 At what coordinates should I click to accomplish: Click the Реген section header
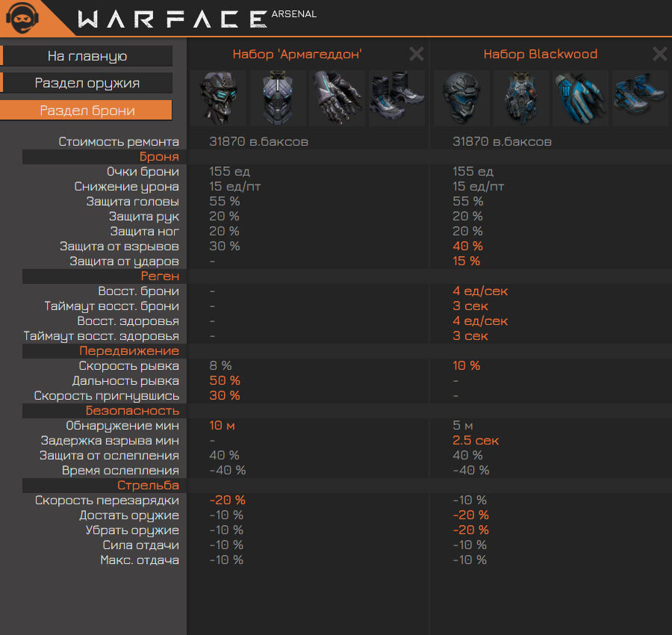pos(160,276)
